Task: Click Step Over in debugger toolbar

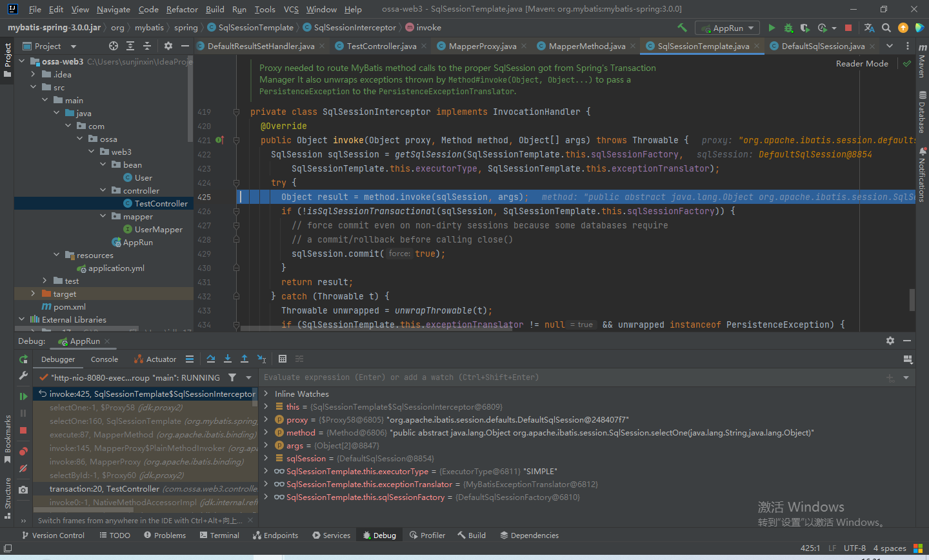Action: point(211,359)
